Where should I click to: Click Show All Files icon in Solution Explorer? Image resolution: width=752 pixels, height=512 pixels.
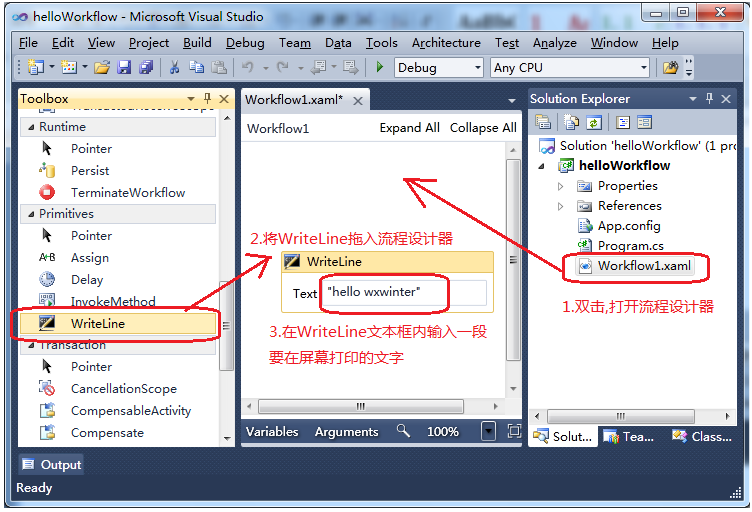[x=571, y=122]
